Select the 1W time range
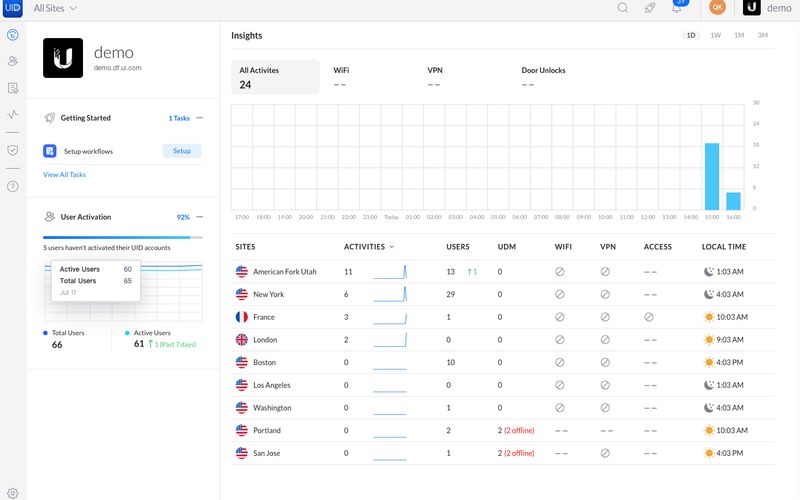The width and height of the screenshot is (800, 500). coord(716,35)
